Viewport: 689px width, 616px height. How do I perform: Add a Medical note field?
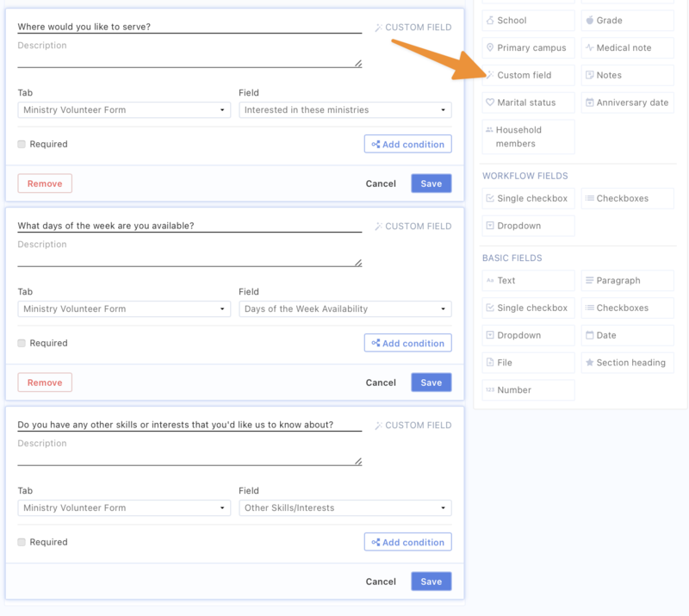tap(626, 47)
